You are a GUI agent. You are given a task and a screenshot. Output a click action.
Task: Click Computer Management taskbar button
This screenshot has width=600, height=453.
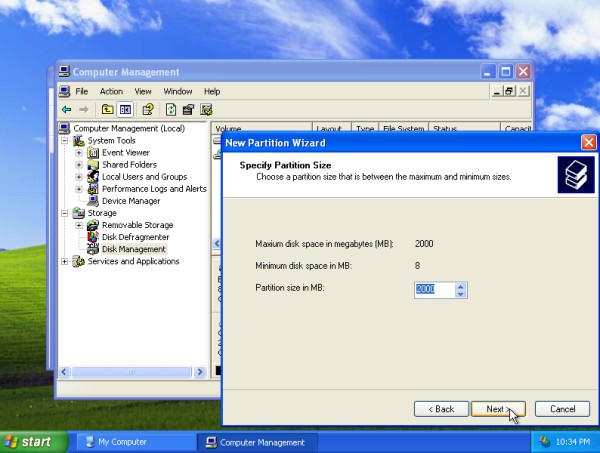tap(257, 442)
